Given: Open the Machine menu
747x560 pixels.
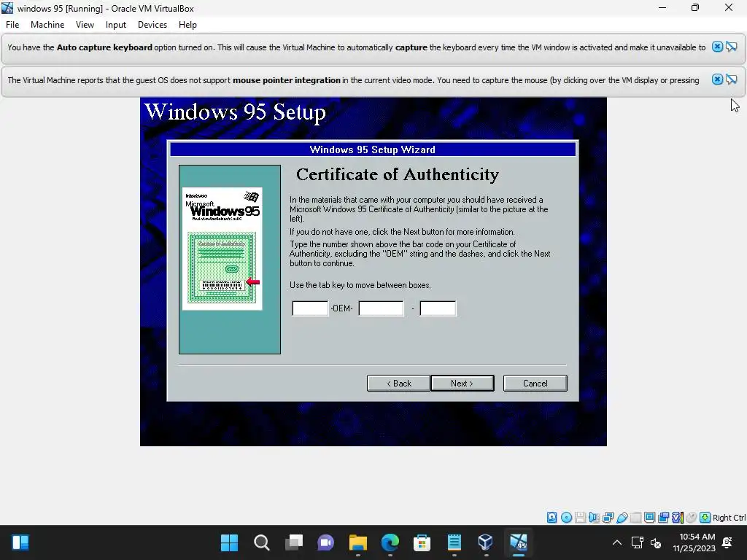Looking at the screenshot, I should click(x=47, y=25).
